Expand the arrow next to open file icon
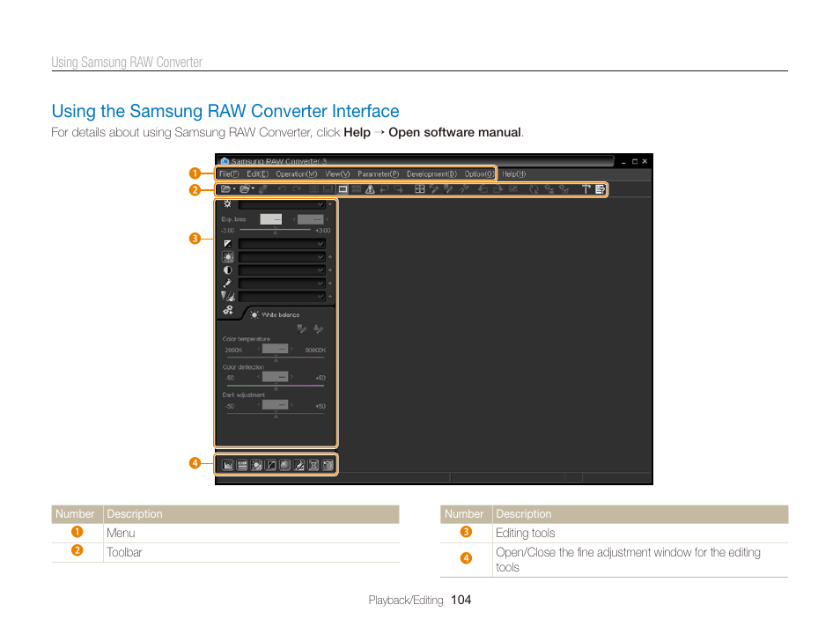840x634 pixels. pyautogui.click(x=234, y=188)
